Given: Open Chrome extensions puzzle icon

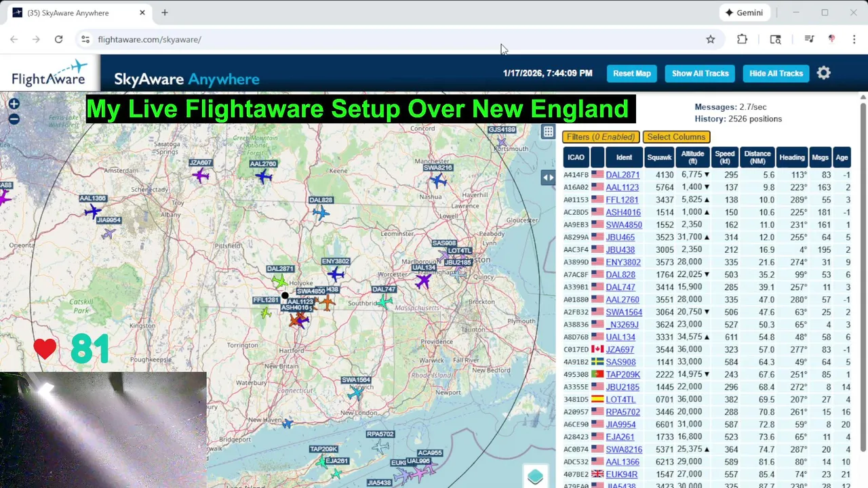Looking at the screenshot, I should click(x=743, y=39).
